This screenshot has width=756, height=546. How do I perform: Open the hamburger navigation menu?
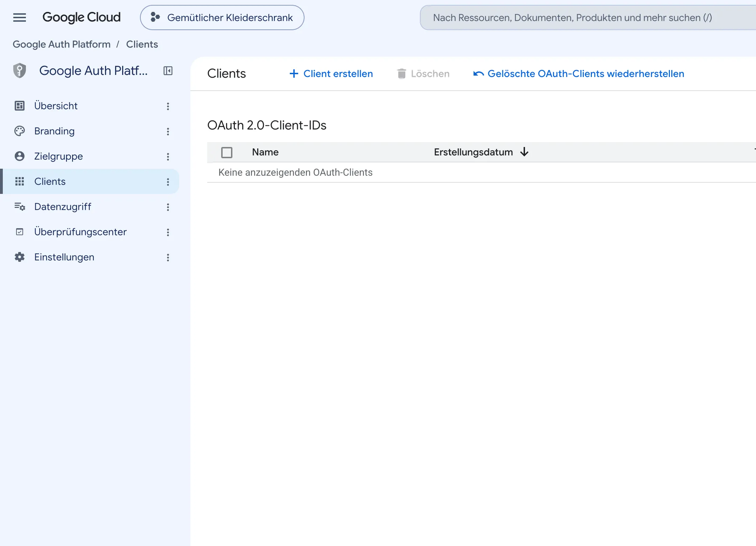point(20,17)
